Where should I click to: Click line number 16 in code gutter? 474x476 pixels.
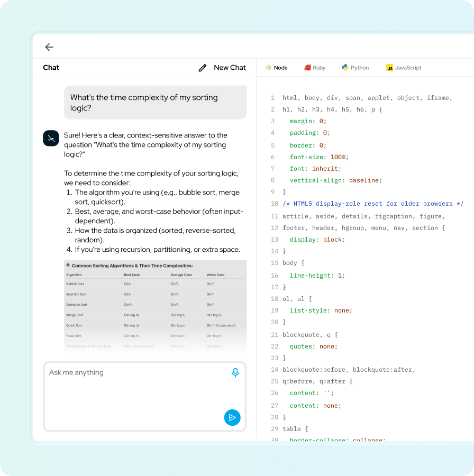pos(274,276)
